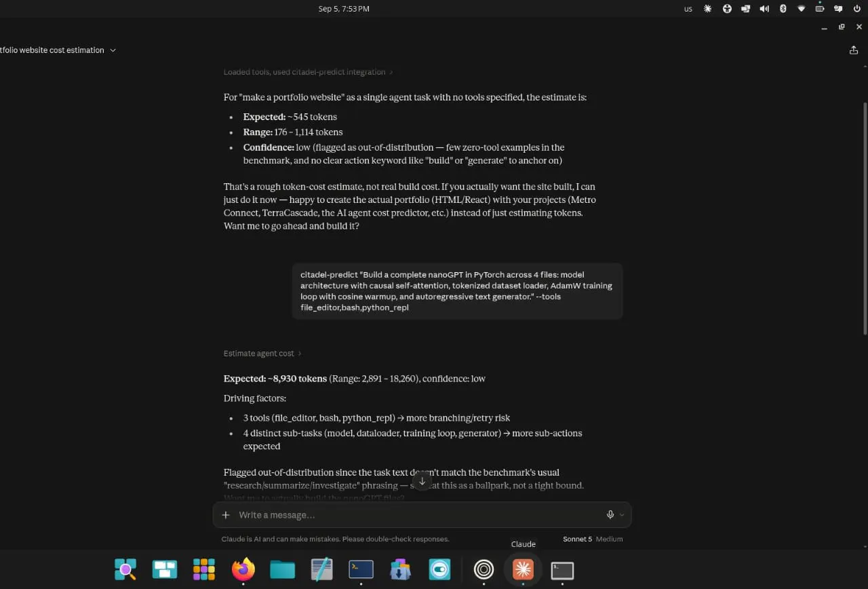Click the chat's vertical scrollbar
The height and width of the screenshot is (589, 868).
pos(865,217)
